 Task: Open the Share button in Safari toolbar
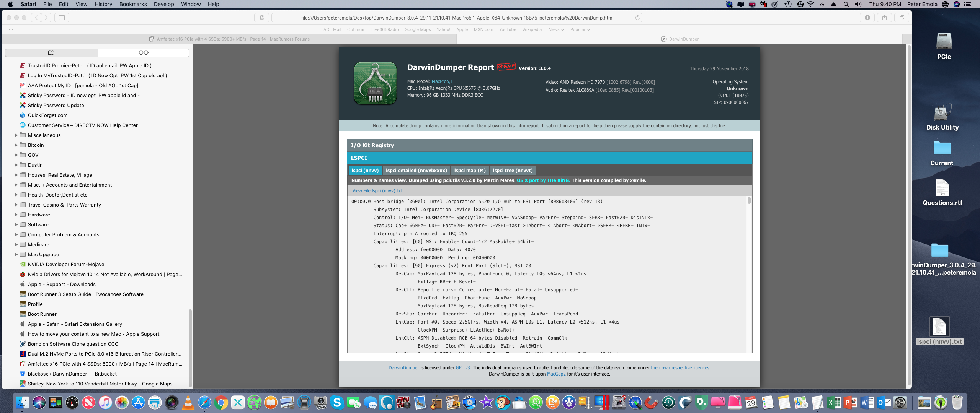tap(884, 18)
